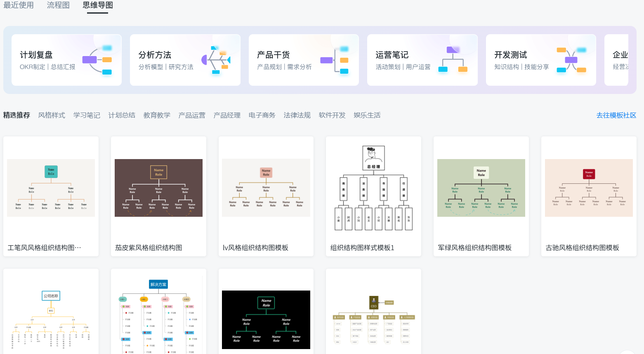Click the 军绿风格组织结构图模板 title text
Viewport: 644px width, 354px height.
tap(475, 248)
